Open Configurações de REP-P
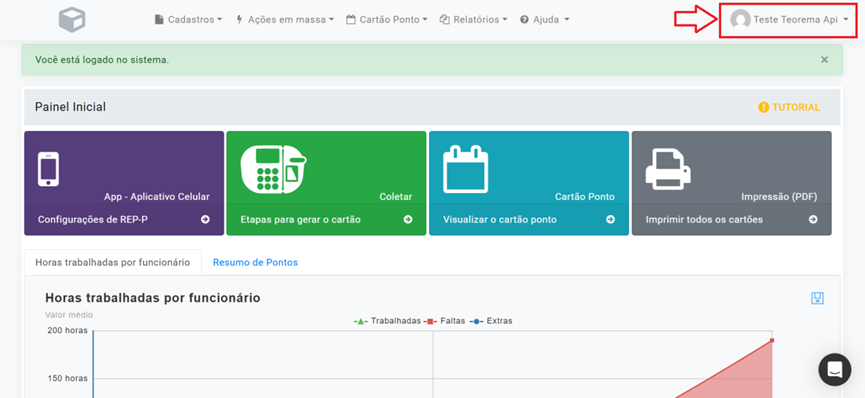This screenshot has height=398, width=865. click(x=93, y=219)
